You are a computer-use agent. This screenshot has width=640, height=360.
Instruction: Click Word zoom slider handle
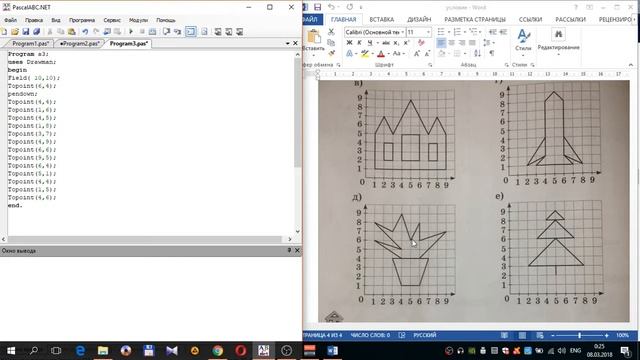click(x=579, y=335)
